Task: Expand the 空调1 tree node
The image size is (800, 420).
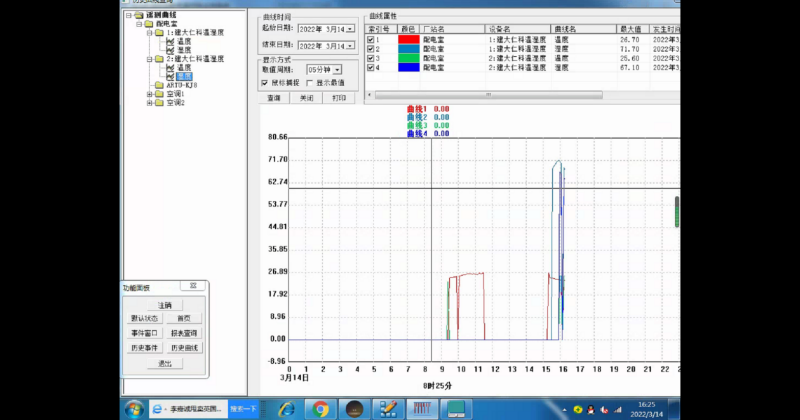Action: pyautogui.click(x=149, y=94)
